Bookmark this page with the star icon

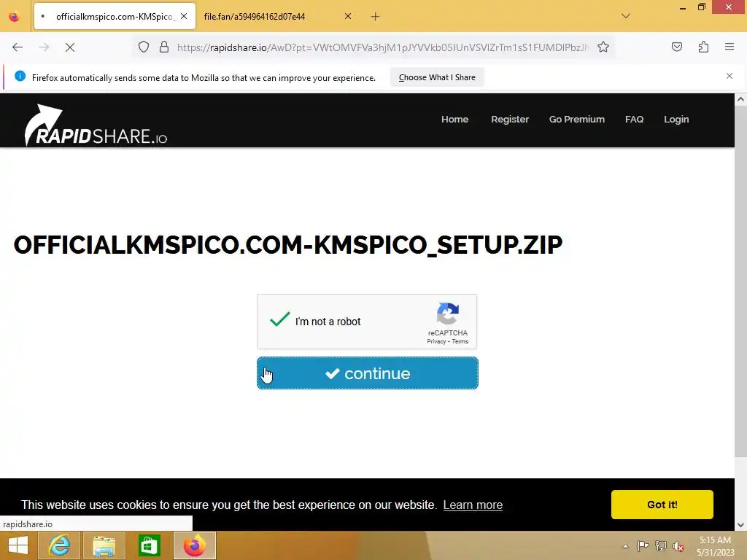click(603, 47)
